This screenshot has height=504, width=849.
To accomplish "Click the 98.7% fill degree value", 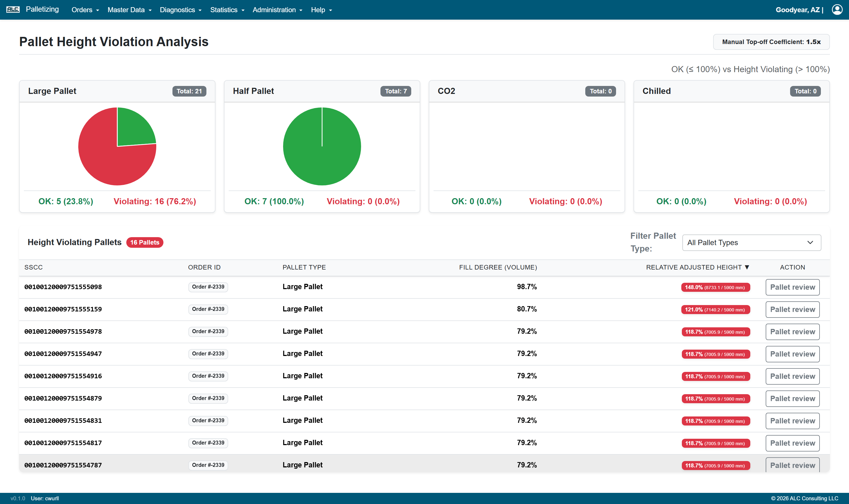I will pos(527,287).
